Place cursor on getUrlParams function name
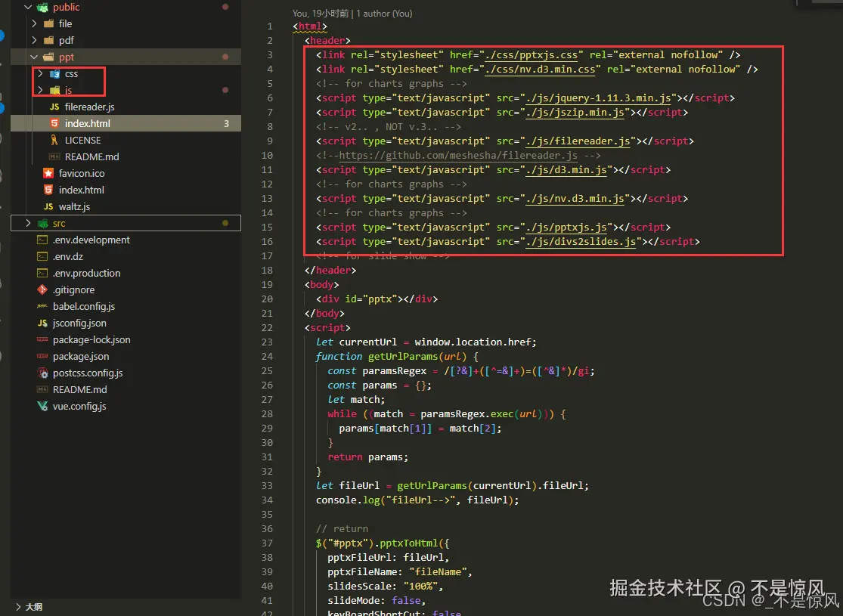Viewport: 843px width, 616px height. 403,357
